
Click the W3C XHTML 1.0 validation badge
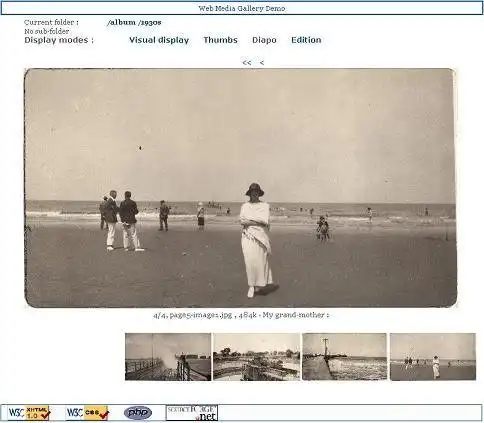click(29, 413)
